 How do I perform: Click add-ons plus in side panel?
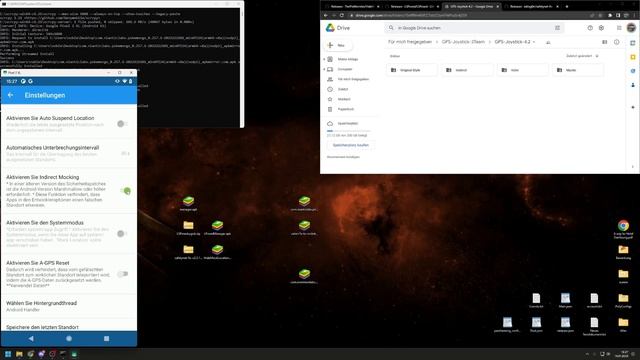point(633,107)
